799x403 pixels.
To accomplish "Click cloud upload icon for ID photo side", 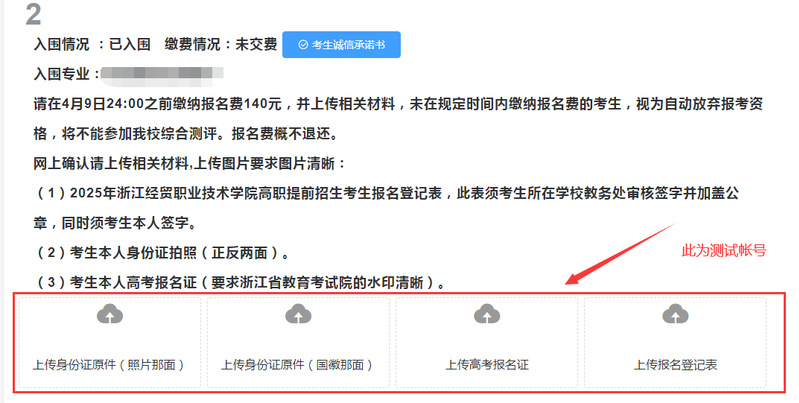I will 110,314.
